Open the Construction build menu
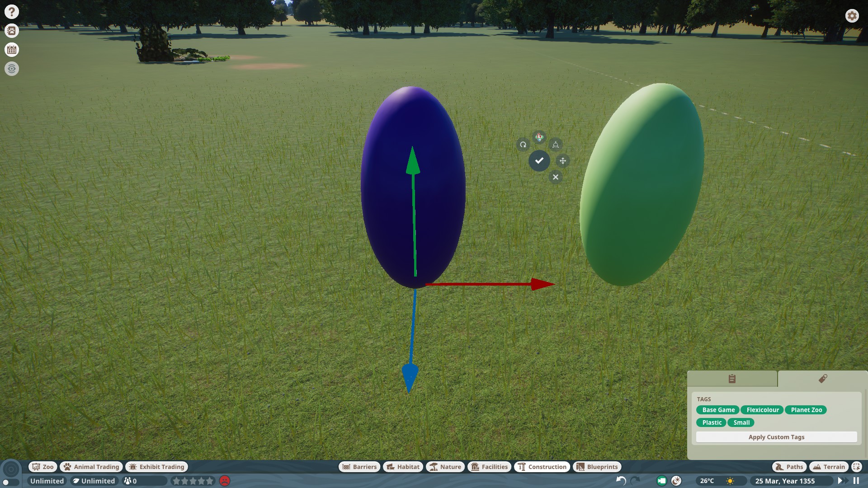868x488 pixels. click(542, 467)
